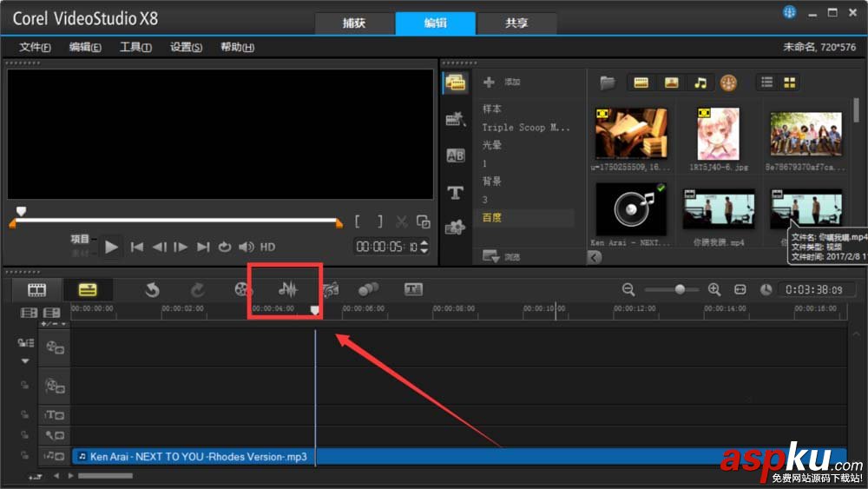Jump to start of project
Viewport: 868px width, 489px height.
tap(137, 247)
